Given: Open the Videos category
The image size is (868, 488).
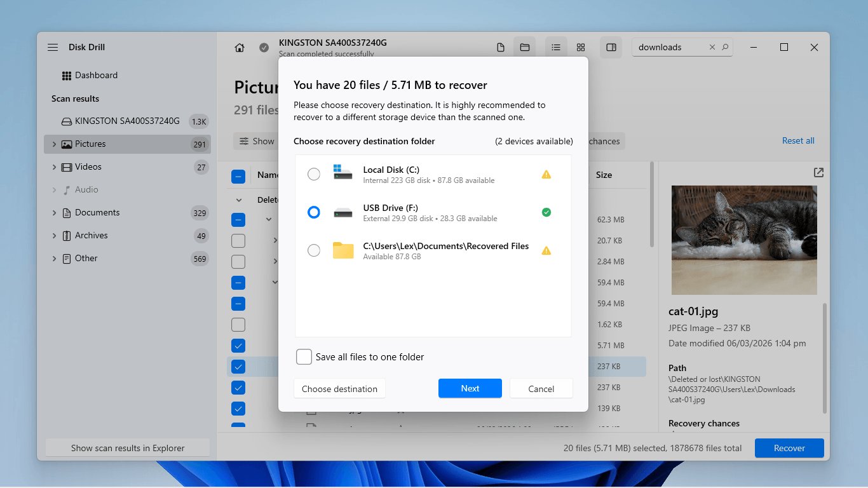Looking at the screenshot, I should click(127, 167).
